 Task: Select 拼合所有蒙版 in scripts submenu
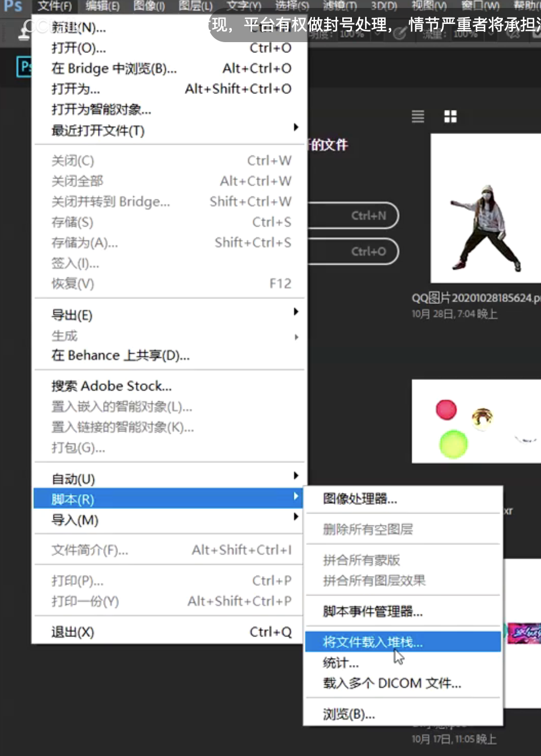point(403,560)
